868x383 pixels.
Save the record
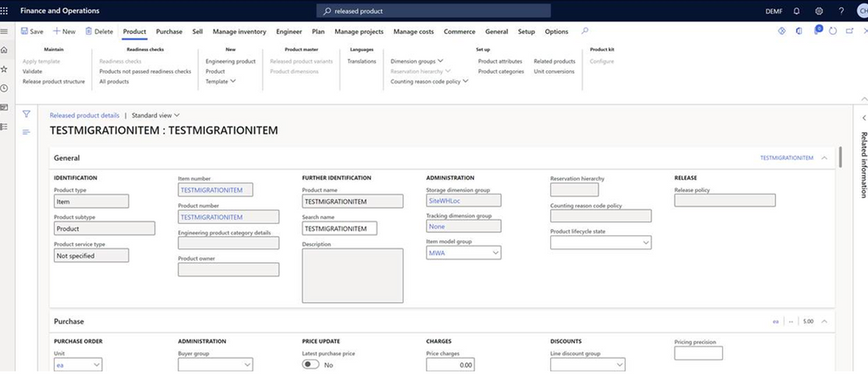click(x=32, y=31)
